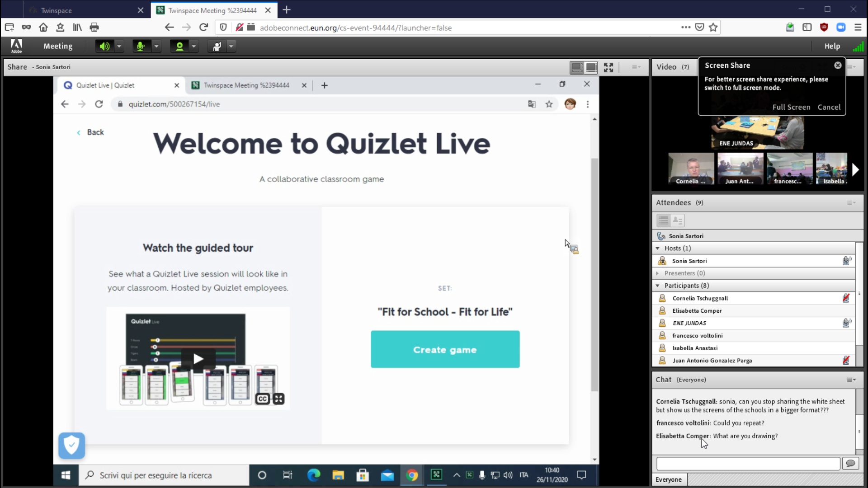This screenshot has width=868, height=488.
Task: Collapse the Participants (8) group
Action: [x=658, y=286]
